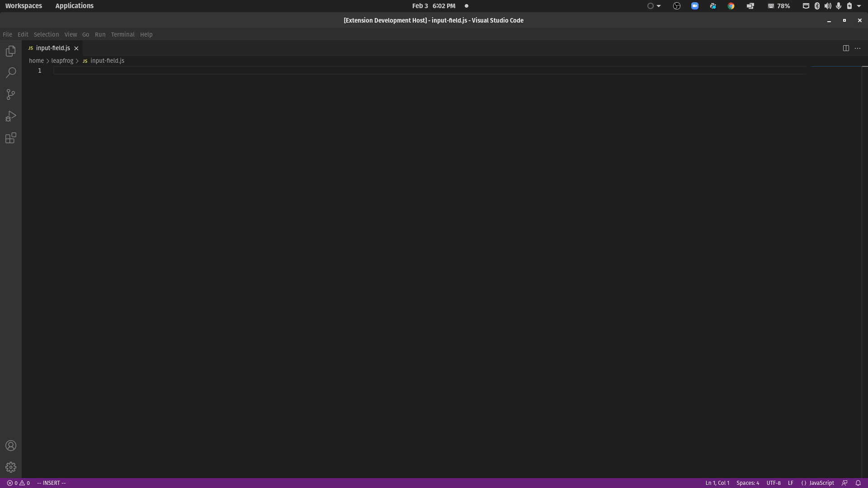The width and height of the screenshot is (868, 488).
Task: Open the Explorer view in activity bar
Action: pyautogui.click(x=11, y=51)
